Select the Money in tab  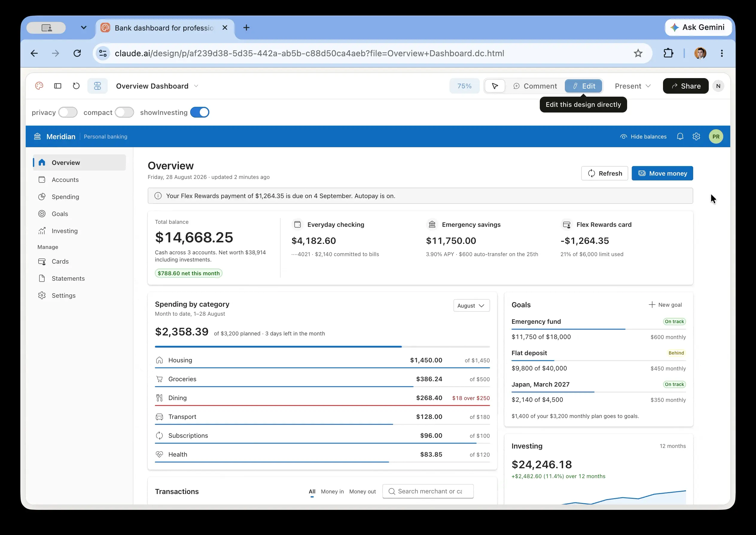(x=332, y=491)
